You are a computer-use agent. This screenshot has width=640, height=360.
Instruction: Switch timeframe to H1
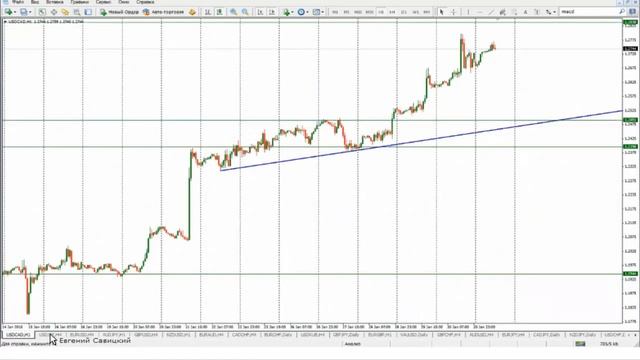[x=381, y=12]
